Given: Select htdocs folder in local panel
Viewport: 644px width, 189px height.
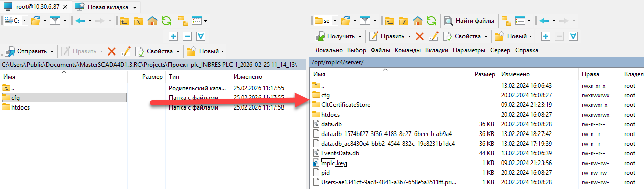Looking at the screenshot, I should click(x=16, y=107).
